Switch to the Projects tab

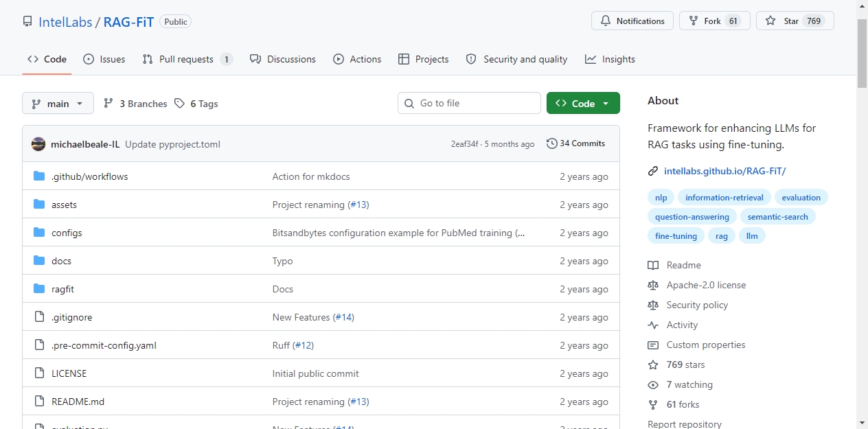click(x=424, y=59)
